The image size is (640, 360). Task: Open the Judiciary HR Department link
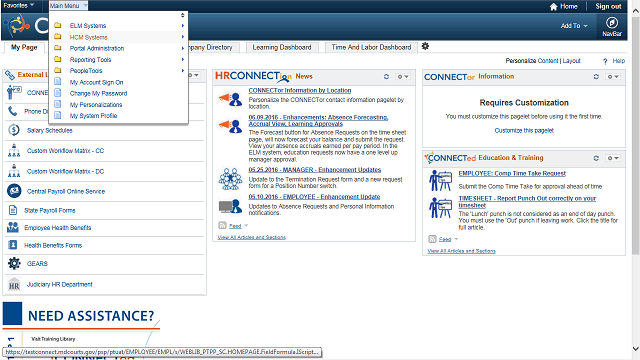pos(60,284)
